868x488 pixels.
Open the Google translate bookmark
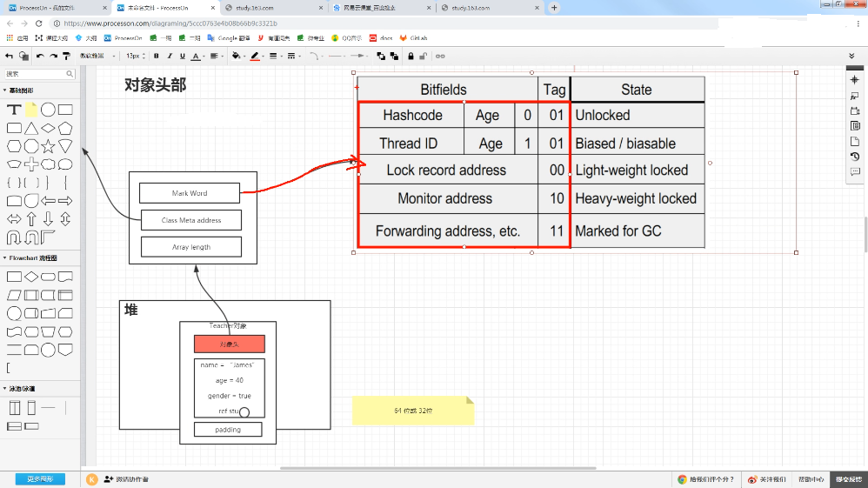pos(229,38)
